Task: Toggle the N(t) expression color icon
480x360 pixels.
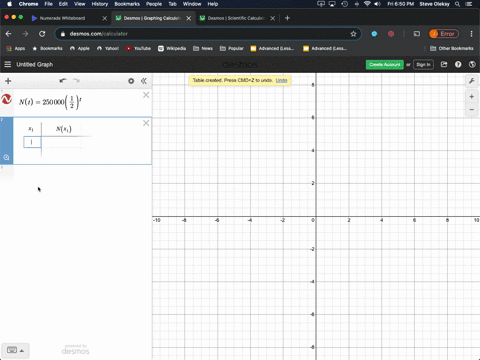Action: tap(7, 99)
